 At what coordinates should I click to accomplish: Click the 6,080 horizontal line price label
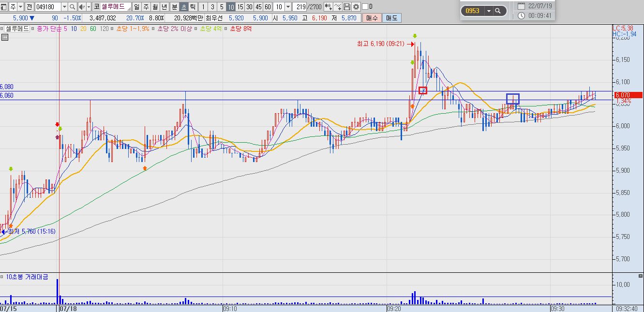[7, 87]
